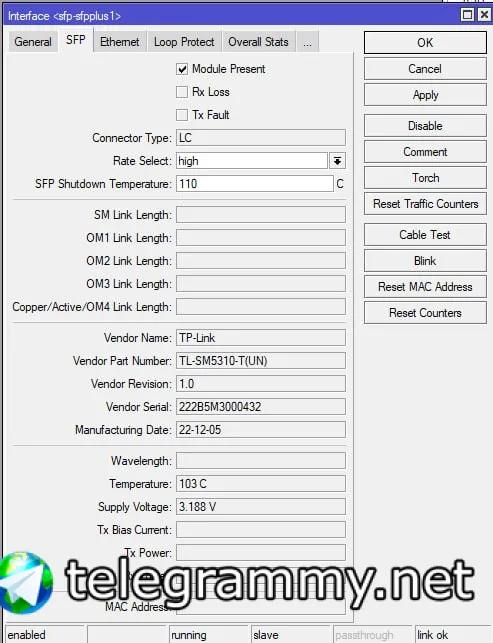Click the SFP Shutdown Temperature field

pyautogui.click(x=255, y=184)
